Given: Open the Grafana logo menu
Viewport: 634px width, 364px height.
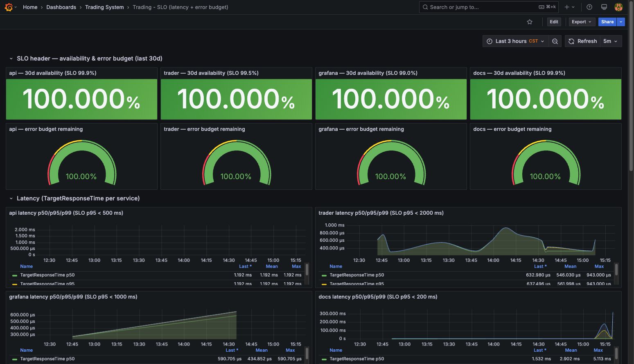Looking at the screenshot, I should pos(9,7).
